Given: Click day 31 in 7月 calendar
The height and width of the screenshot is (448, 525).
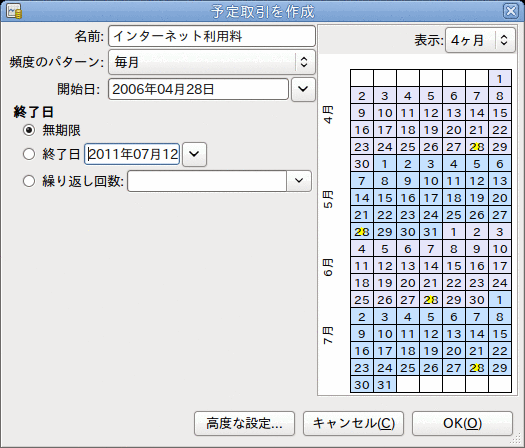Looking at the screenshot, I should [x=385, y=385].
